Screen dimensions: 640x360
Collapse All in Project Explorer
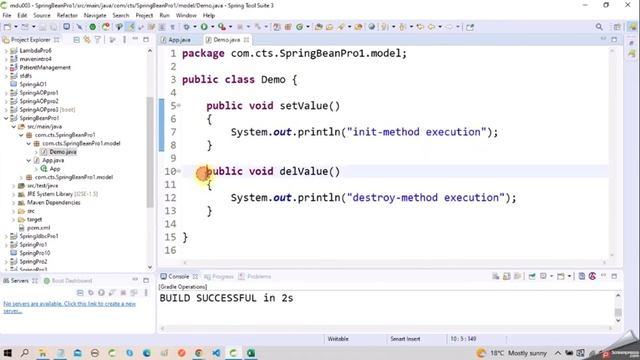pyautogui.click(x=76, y=40)
